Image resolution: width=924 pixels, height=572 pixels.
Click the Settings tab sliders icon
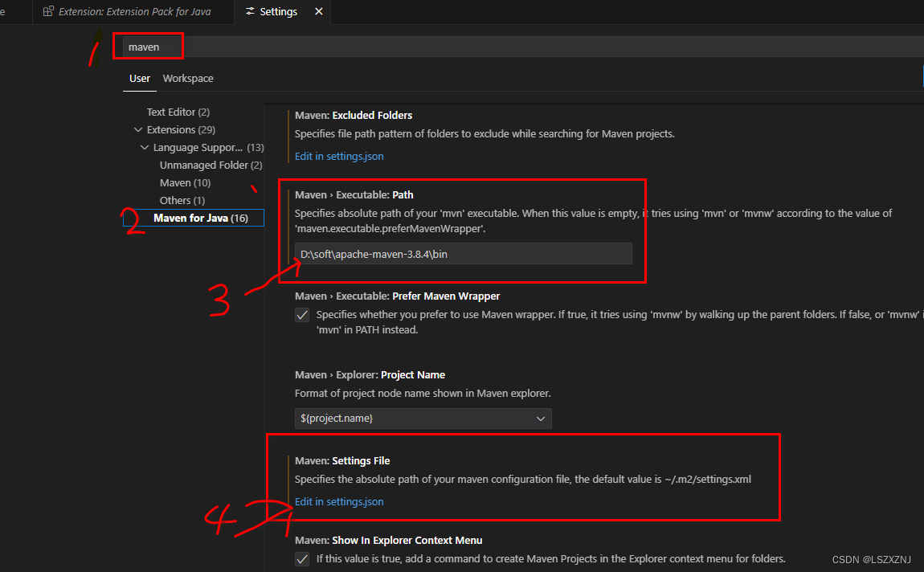pos(250,11)
